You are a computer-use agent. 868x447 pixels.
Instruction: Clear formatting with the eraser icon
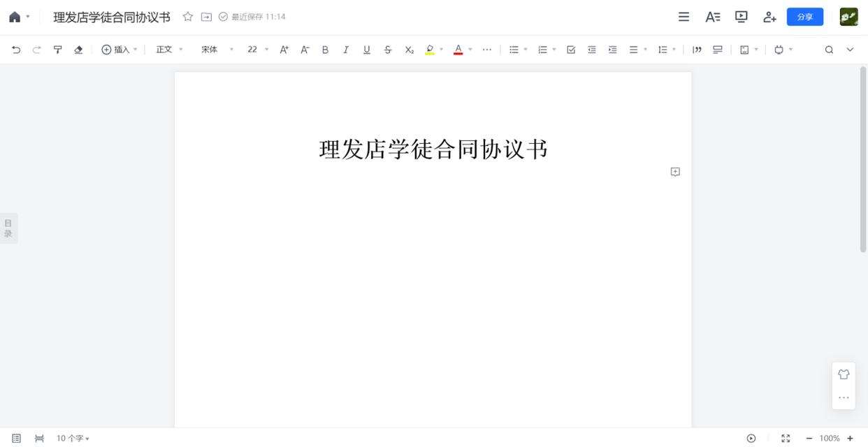tap(78, 50)
